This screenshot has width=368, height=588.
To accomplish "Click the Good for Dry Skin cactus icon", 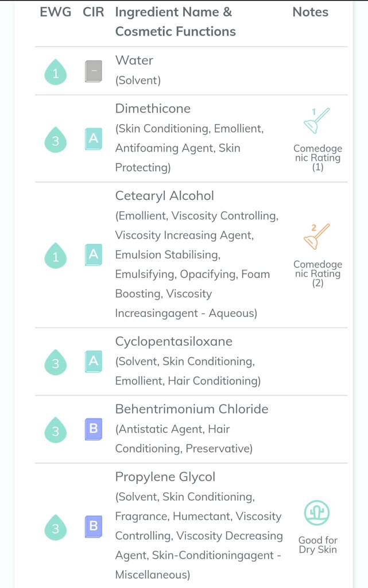I will [x=317, y=513].
